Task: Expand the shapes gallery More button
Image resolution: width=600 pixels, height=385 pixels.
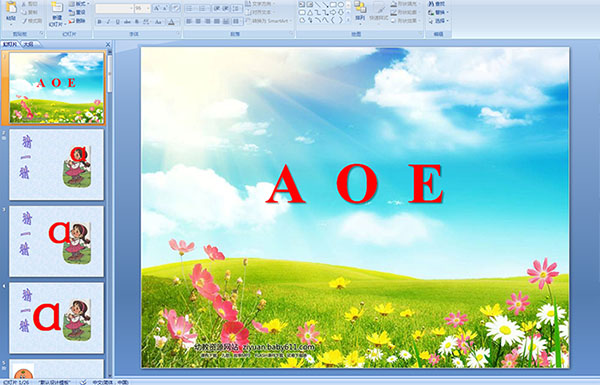Action: pos(348,20)
